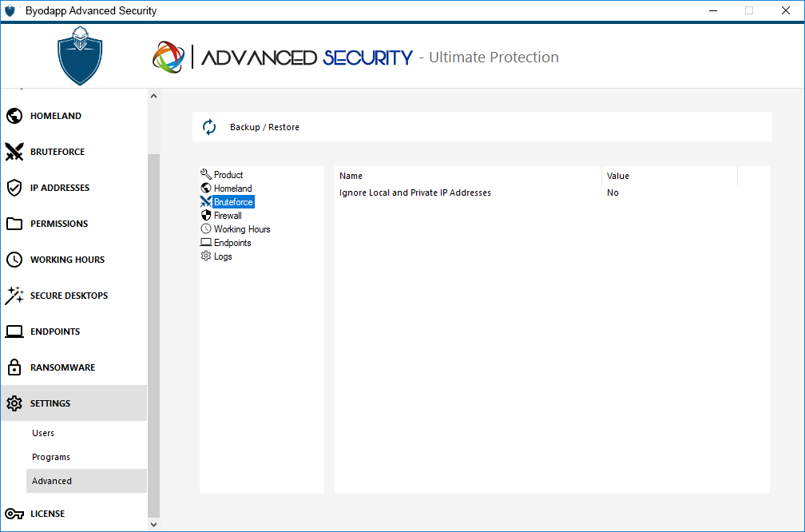Open WORKING HOURS in sidebar

(x=74, y=260)
